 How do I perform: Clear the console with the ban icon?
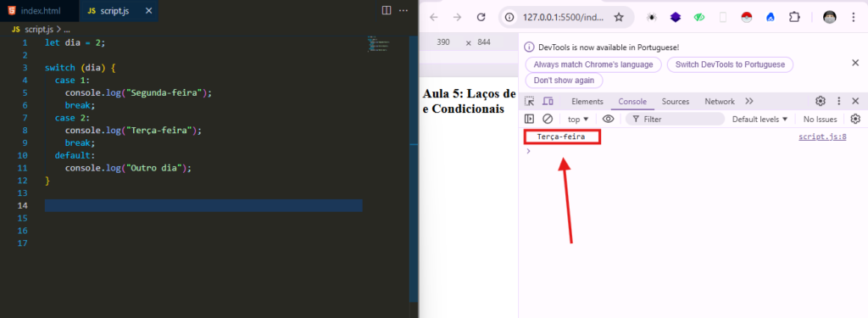click(x=548, y=119)
